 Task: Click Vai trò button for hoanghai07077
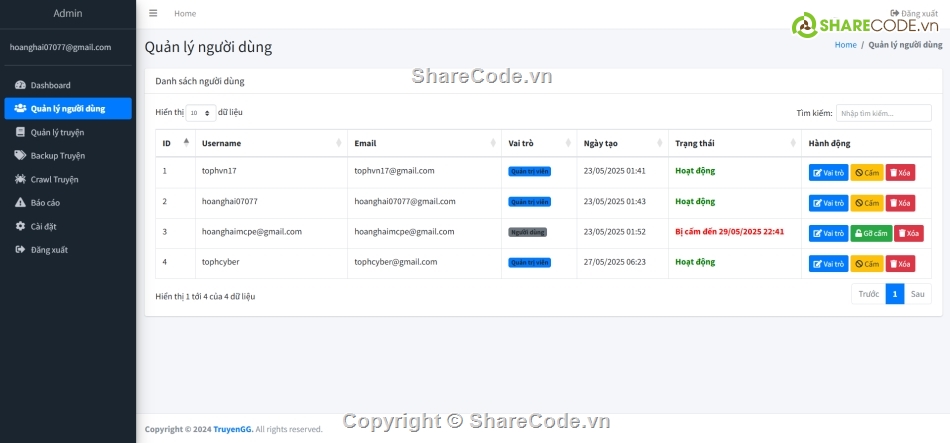pyautogui.click(x=829, y=203)
